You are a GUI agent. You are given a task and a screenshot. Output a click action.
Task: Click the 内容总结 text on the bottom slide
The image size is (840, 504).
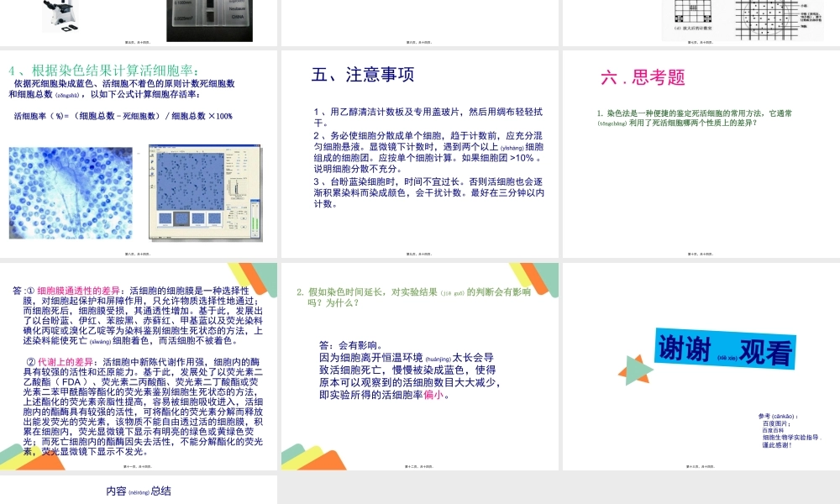coord(140,491)
